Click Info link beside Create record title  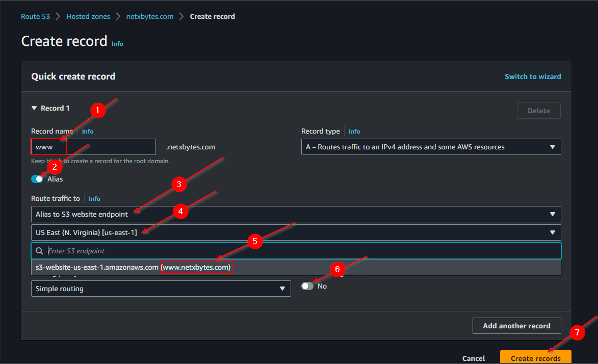point(117,44)
